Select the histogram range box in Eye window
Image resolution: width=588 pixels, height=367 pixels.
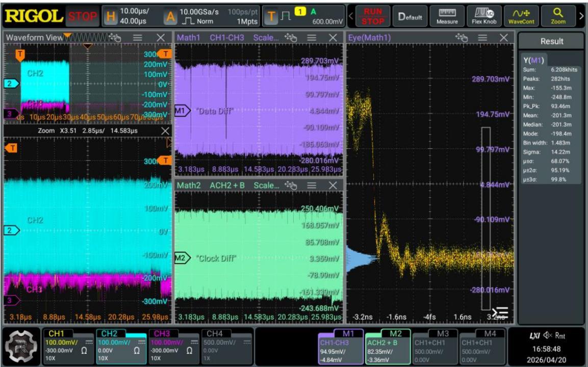[485, 219]
